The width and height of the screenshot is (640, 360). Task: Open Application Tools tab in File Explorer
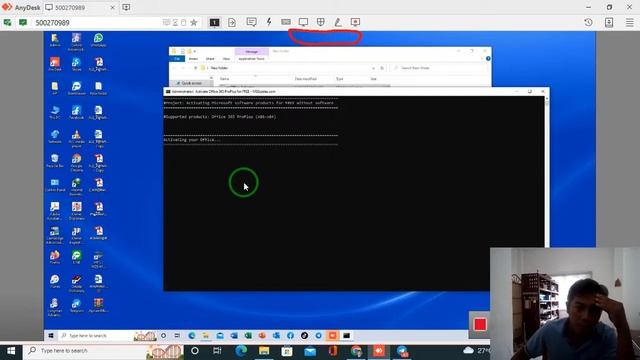[x=251, y=59]
